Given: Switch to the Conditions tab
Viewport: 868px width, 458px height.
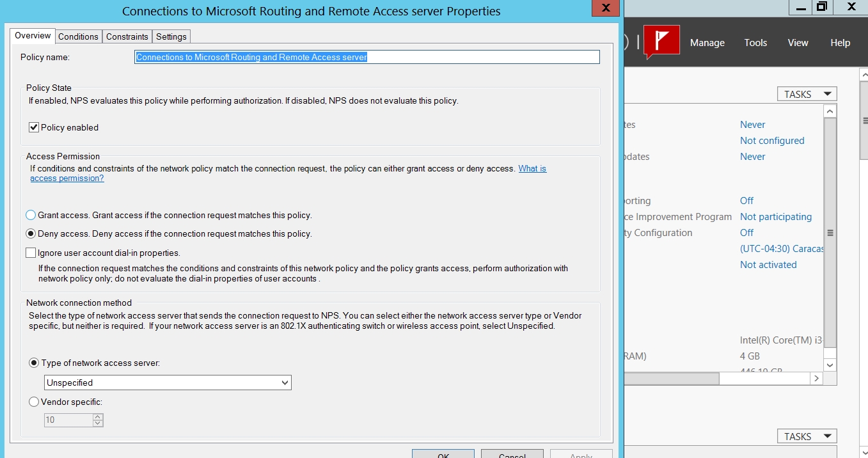Looking at the screenshot, I should pos(78,36).
